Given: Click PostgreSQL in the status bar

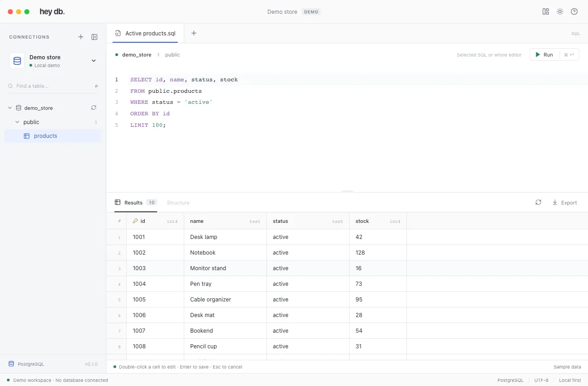Looking at the screenshot, I should [x=510, y=380].
